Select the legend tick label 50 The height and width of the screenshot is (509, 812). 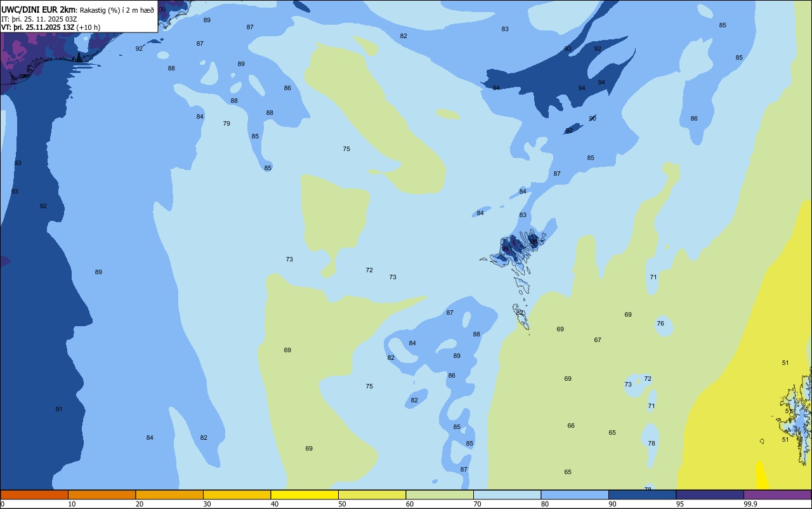pos(342,504)
